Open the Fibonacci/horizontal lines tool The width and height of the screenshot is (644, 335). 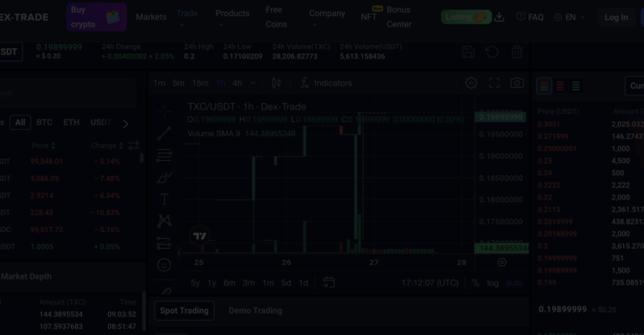click(164, 155)
